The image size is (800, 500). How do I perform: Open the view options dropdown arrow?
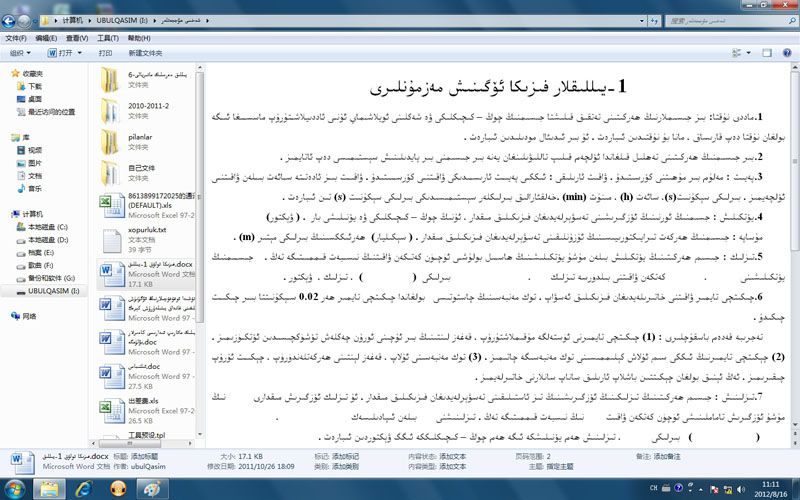tap(748, 53)
